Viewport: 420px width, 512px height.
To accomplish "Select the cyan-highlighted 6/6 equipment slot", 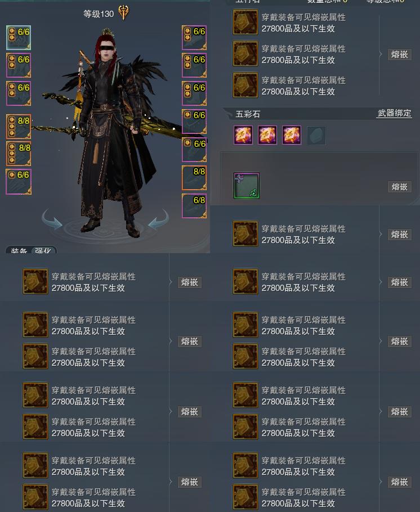I will 19,38.
